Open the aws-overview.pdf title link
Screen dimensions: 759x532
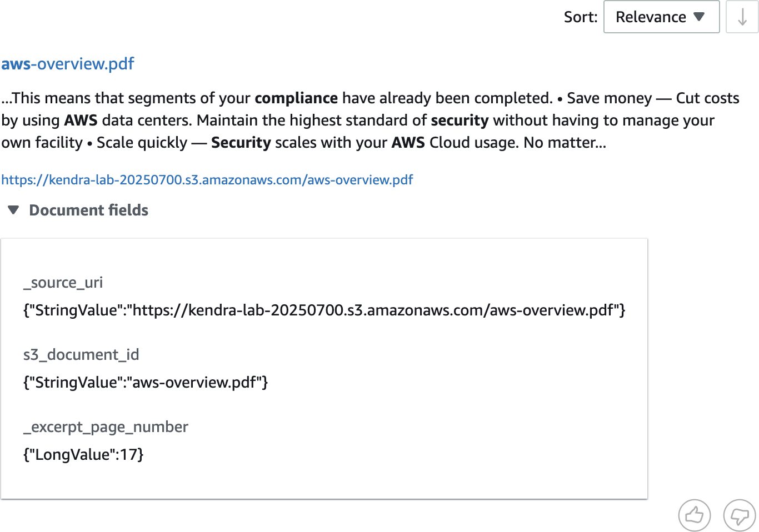coord(68,64)
